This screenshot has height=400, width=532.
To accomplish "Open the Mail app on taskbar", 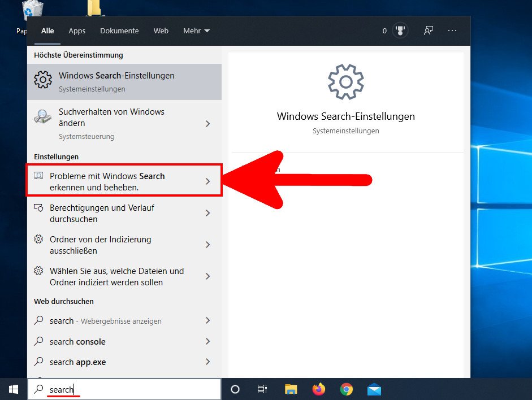I will (x=374, y=389).
